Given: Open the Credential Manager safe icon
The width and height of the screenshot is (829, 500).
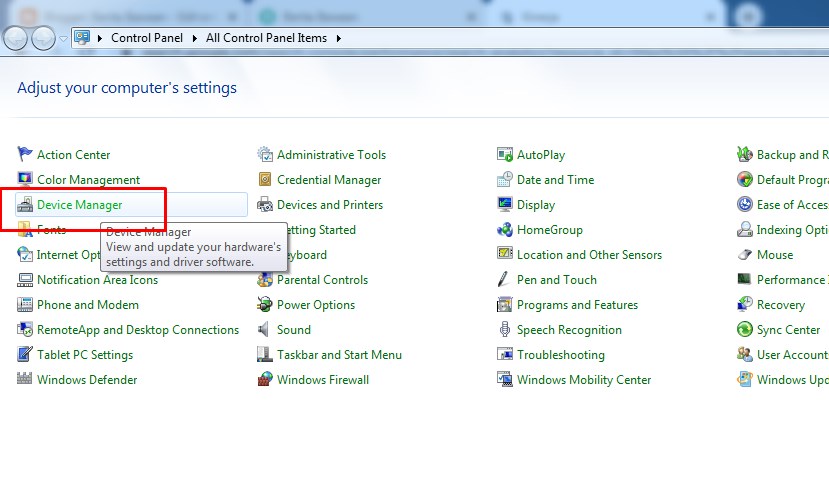Looking at the screenshot, I should (265, 179).
